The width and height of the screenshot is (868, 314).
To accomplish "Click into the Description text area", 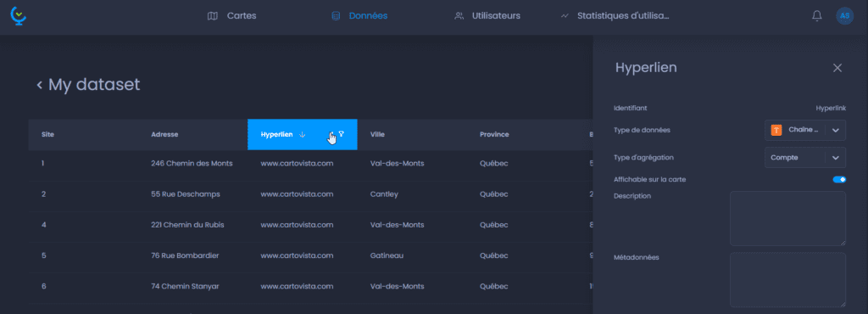I will pyautogui.click(x=787, y=218).
